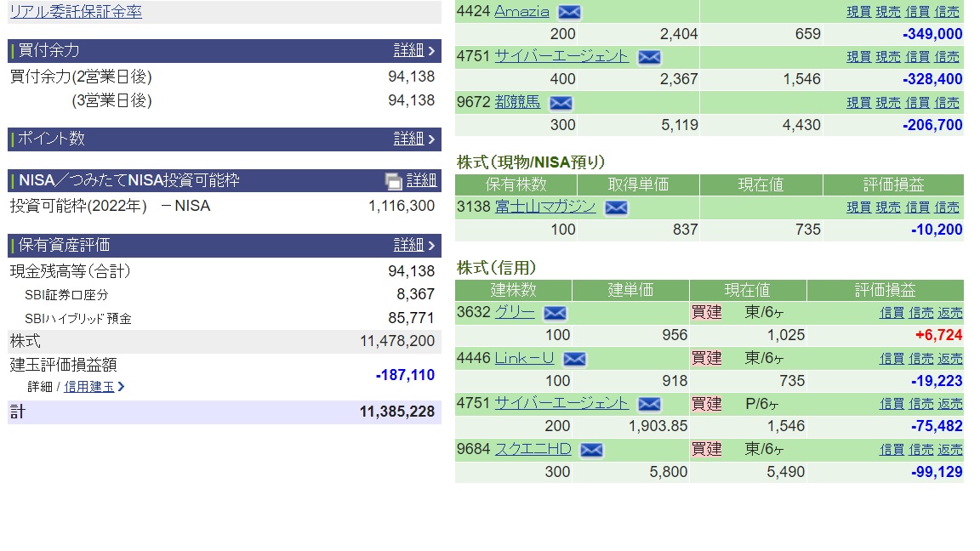980x551 pixels.
Task: Open the 信用建玉 details link
Action: pyautogui.click(x=94, y=387)
